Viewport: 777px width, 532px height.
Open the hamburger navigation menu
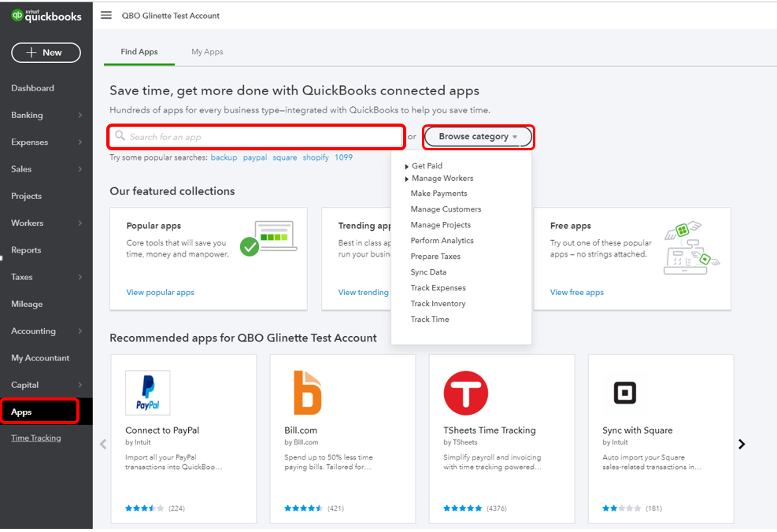click(106, 16)
